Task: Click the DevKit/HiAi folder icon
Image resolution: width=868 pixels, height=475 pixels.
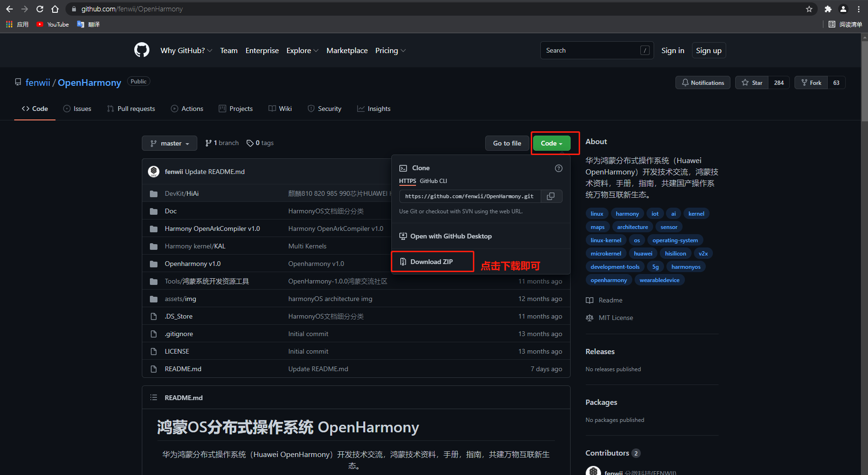Action: (154, 193)
